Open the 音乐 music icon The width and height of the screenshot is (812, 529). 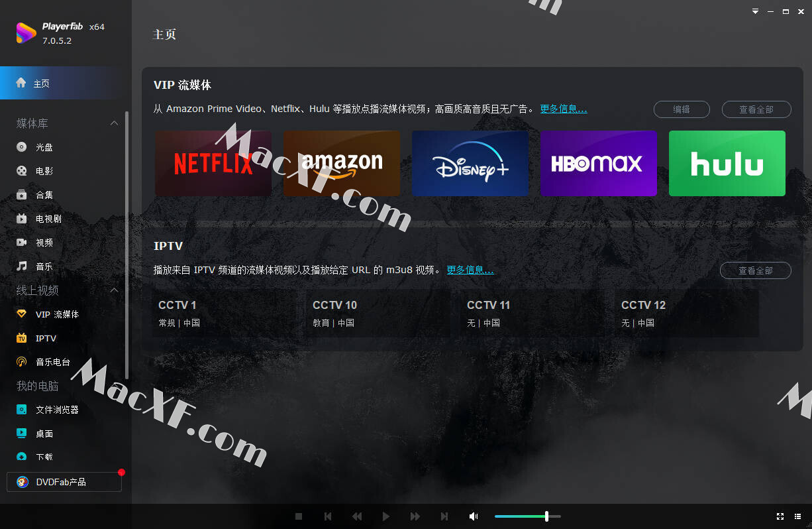[x=22, y=266]
